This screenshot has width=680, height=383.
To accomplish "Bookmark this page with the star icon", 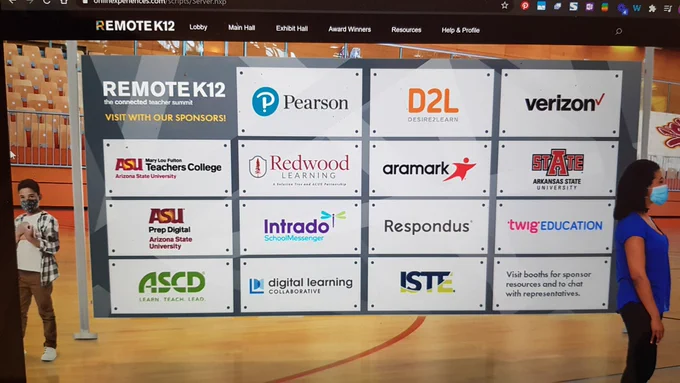I will point(504,5).
